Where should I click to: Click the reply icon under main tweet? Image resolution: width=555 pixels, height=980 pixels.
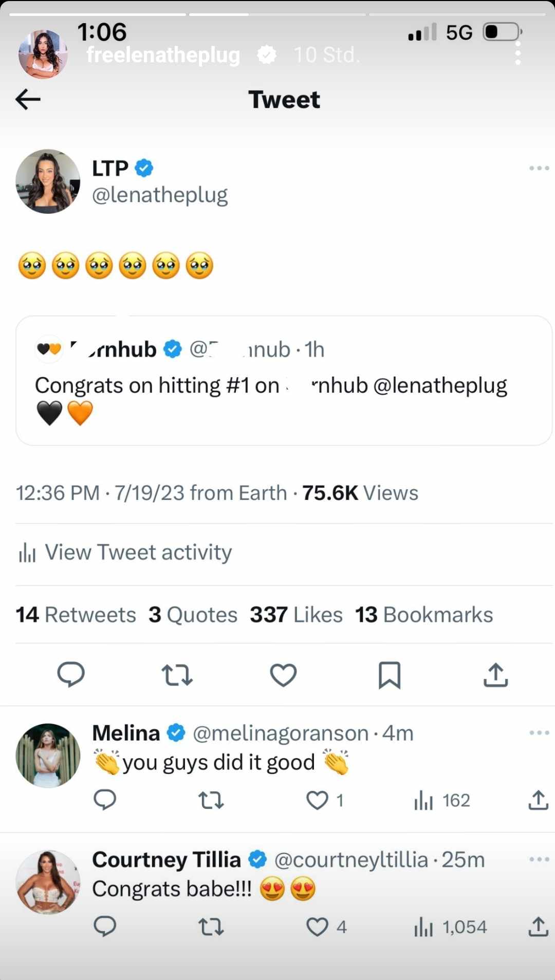tap(71, 674)
